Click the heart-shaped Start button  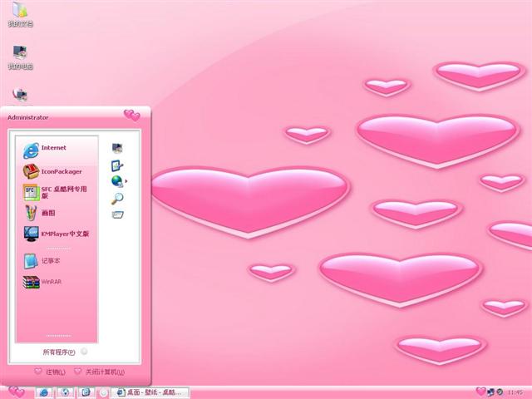pyautogui.click(x=16, y=392)
